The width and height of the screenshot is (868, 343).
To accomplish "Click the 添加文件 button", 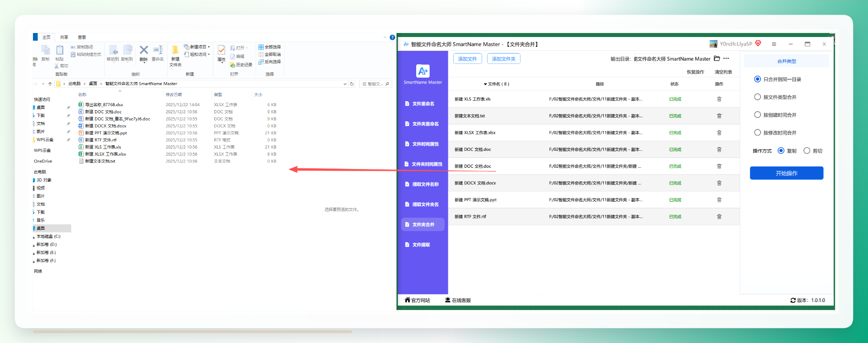I will click(x=467, y=59).
